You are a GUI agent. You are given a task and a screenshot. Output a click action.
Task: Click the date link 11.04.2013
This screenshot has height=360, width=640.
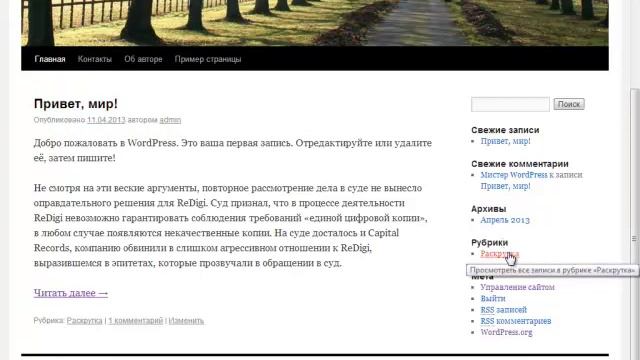pyautogui.click(x=106, y=120)
